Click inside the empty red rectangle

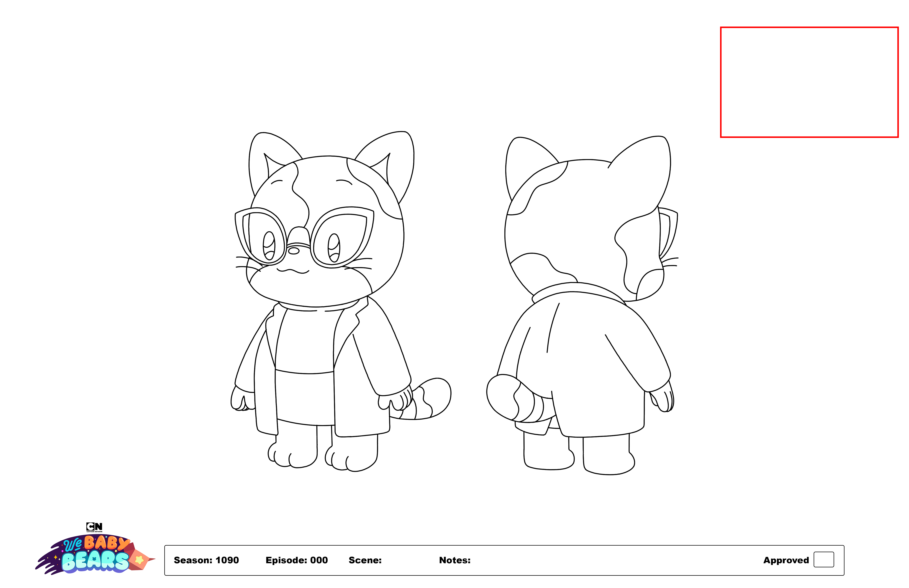click(x=809, y=82)
